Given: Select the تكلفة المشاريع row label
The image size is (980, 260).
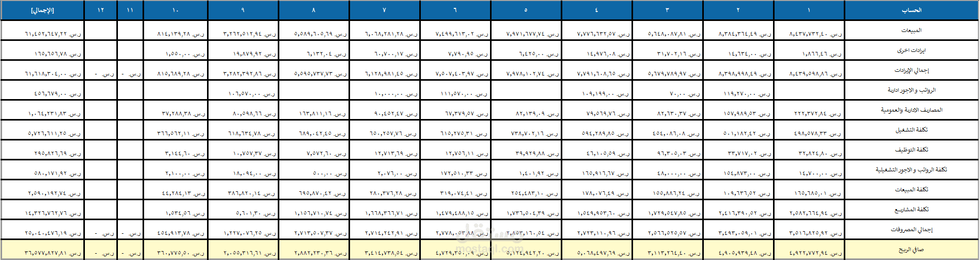Looking at the screenshot, I should [911, 210].
